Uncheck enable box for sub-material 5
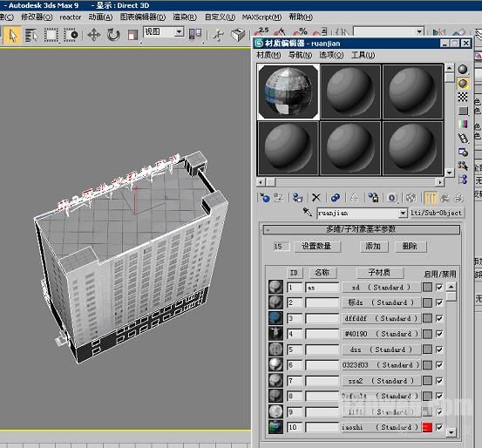Screen dimensions: 482x448 (439, 350)
